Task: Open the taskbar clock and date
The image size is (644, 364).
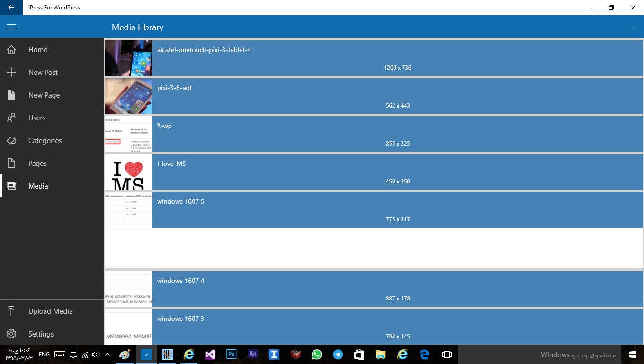Action: pos(18,355)
